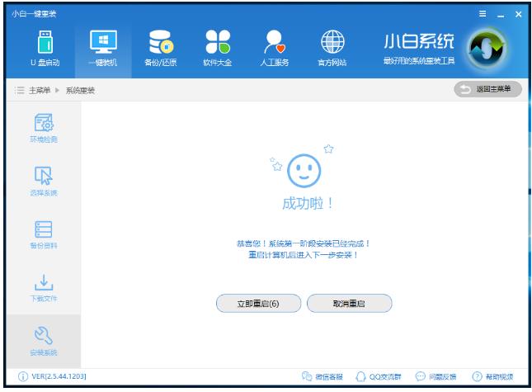Viewport: 532px width, 392px height.
Task: Open the 软件大全 section
Action: [218, 48]
